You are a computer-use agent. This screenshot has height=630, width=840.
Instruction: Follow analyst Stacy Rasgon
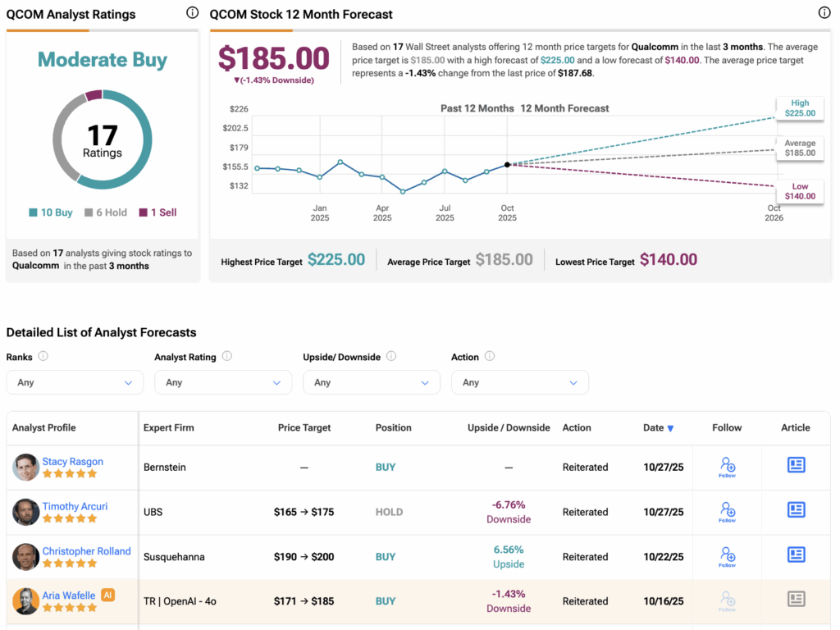pyautogui.click(x=727, y=467)
